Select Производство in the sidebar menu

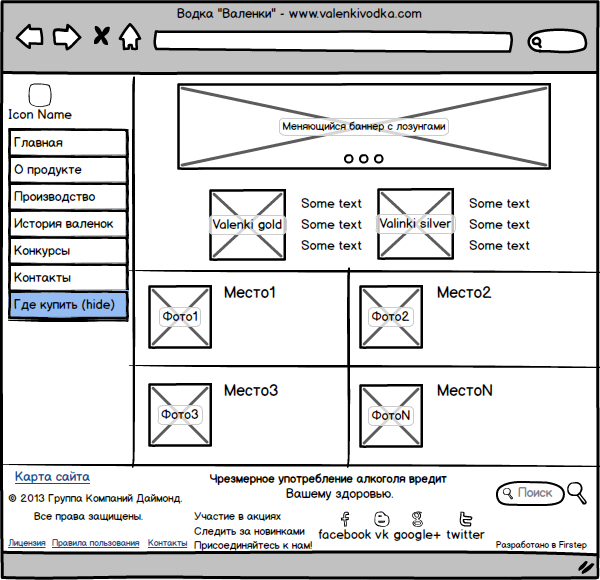coord(68,197)
